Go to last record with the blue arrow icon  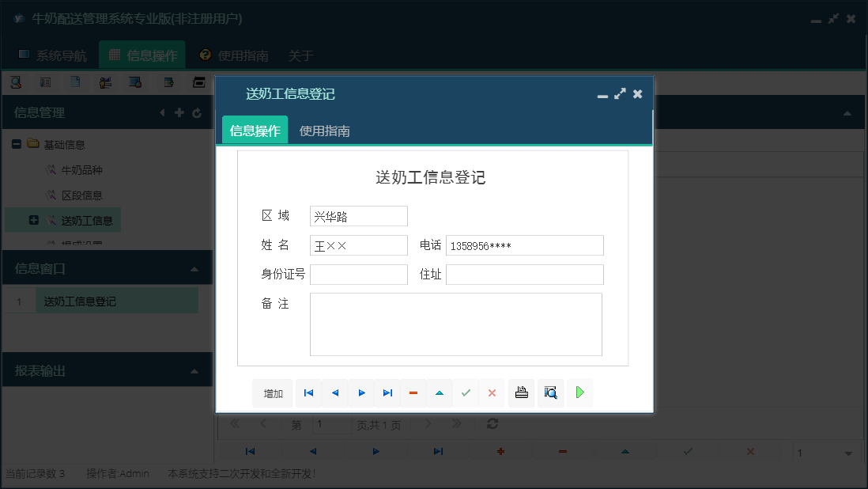click(387, 392)
